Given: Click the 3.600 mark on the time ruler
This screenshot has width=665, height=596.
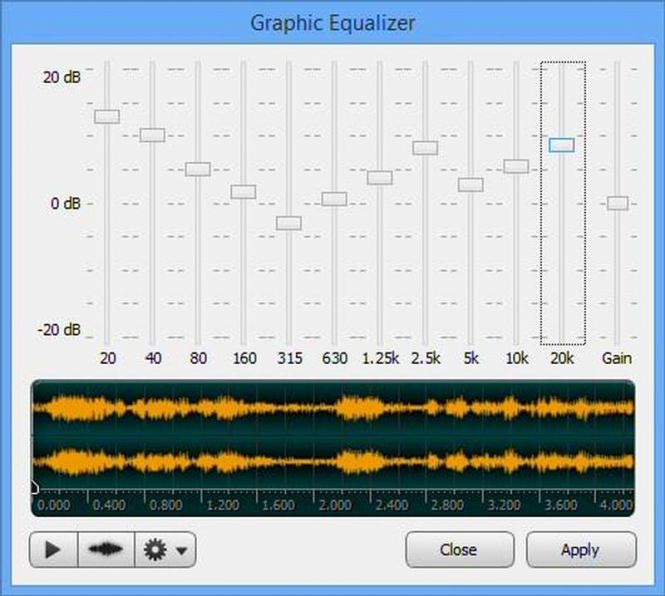Looking at the screenshot, I should tap(561, 505).
